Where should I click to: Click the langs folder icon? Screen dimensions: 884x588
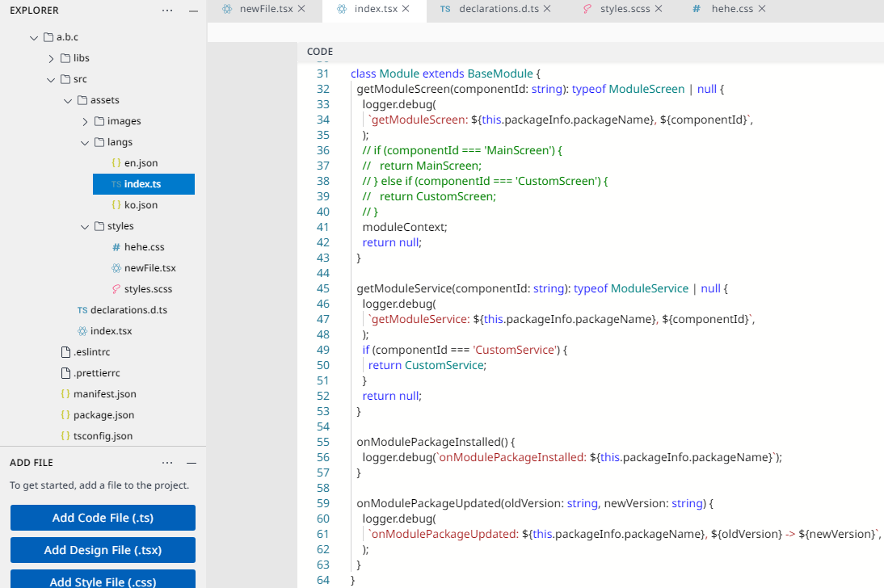click(x=99, y=142)
